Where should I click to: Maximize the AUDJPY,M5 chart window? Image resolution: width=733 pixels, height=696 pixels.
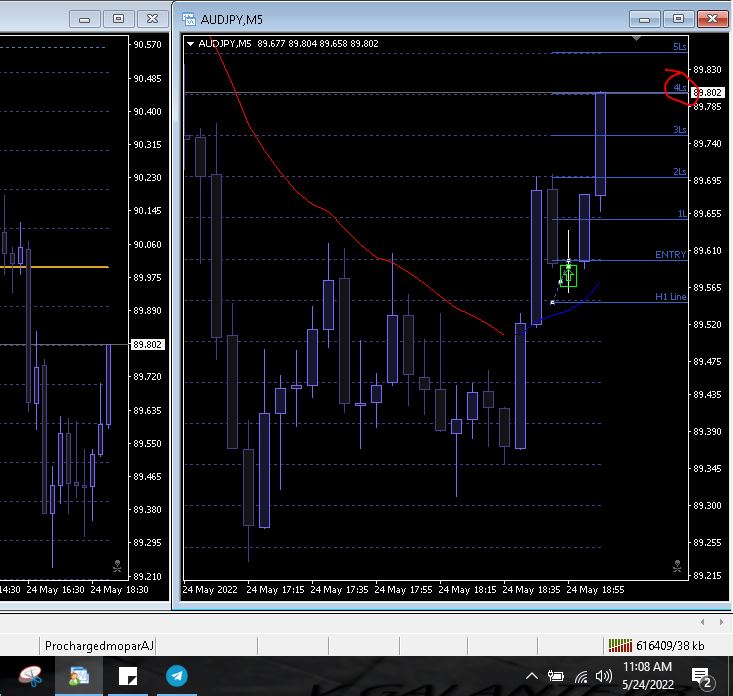point(678,18)
